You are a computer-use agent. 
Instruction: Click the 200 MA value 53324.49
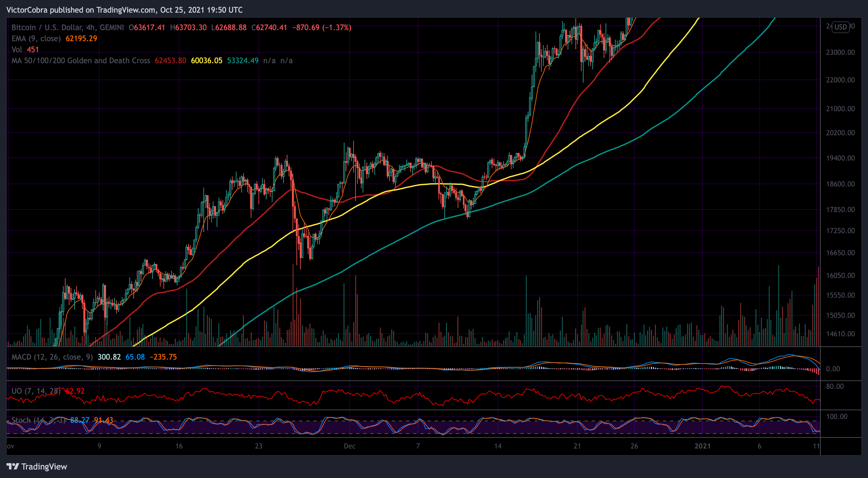pos(243,61)
